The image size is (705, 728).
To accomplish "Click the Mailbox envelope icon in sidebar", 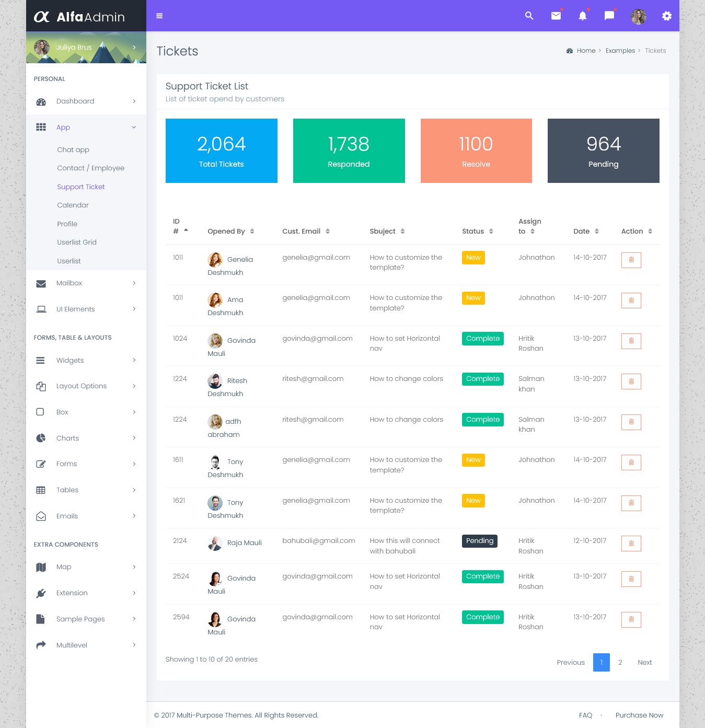I will click(41, 283).
